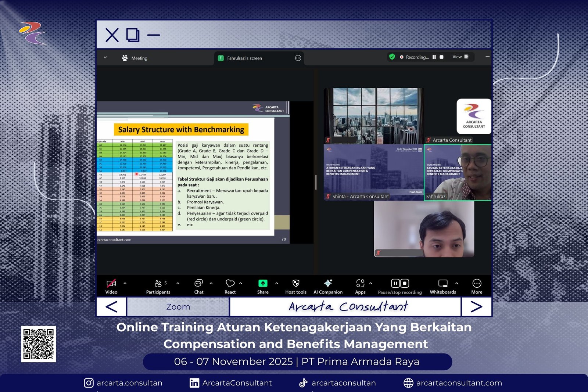Open the Apps icon
This screenshot has width=588, height=392.
(360, 284)
